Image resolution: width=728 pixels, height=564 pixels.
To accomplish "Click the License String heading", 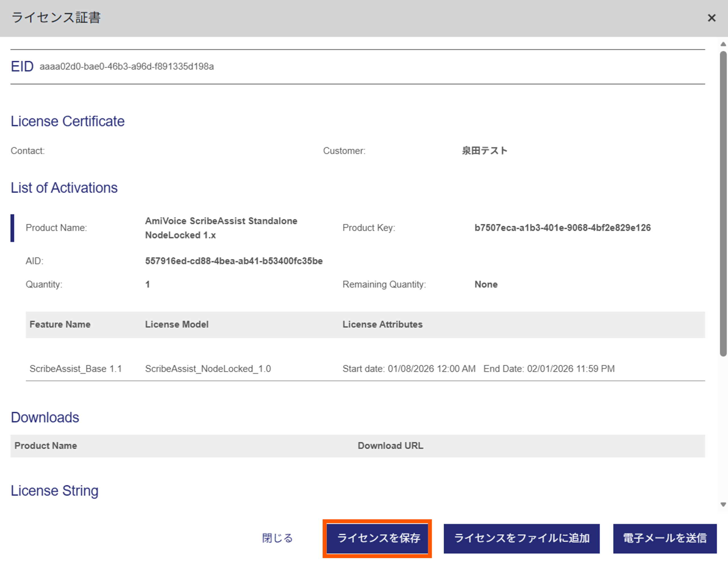I will [x=55, y=491].
